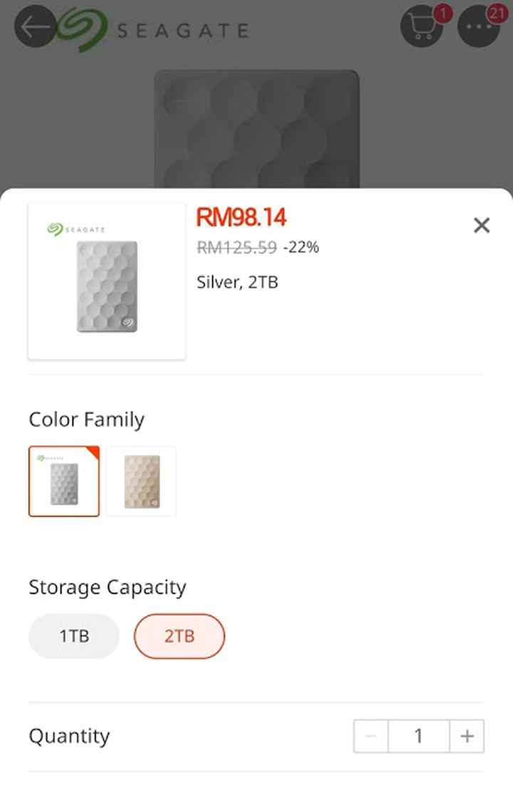Select the 1TB storage capacity option

pyautogui.click(x=73, y=636)
